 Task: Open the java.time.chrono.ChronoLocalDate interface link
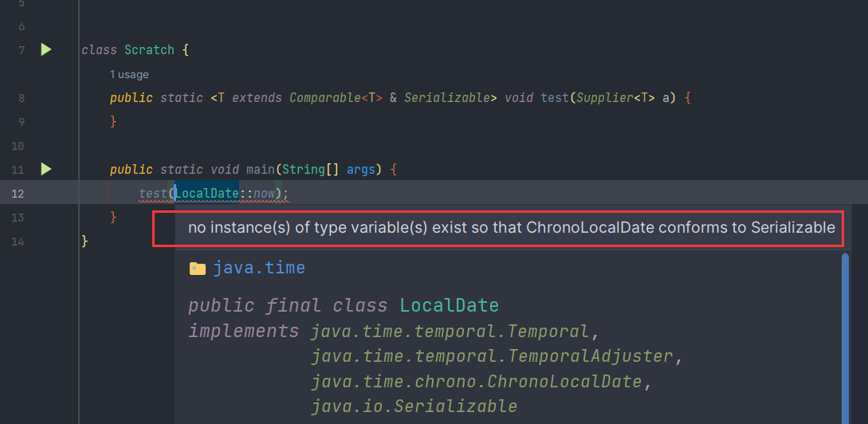pyautogui.click(x=477, y=382)
